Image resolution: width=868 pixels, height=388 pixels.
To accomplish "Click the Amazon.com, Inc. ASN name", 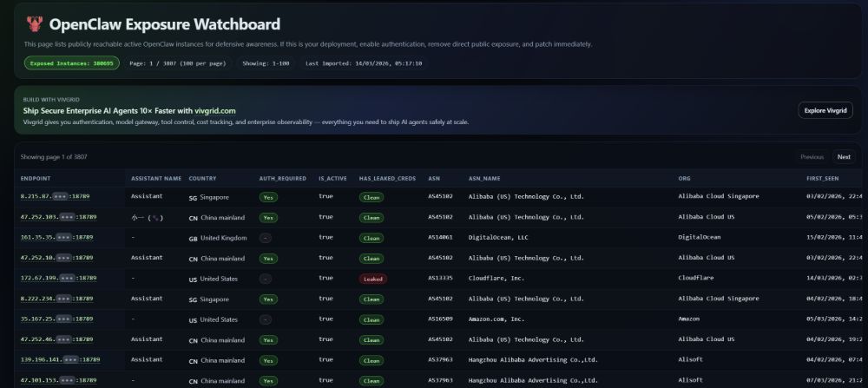I will [496, 319].
